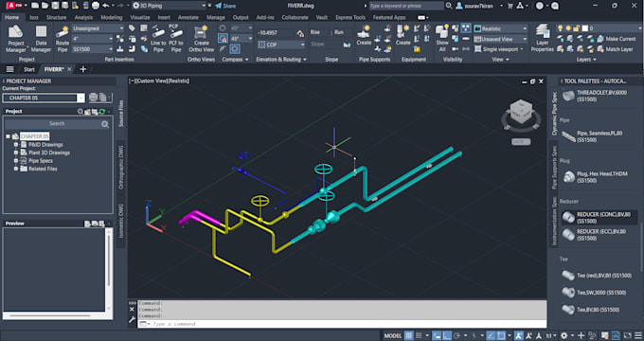Open the Orthographic DWG side tab
Viewport: 644px width, 341px height.
(121, 168)
